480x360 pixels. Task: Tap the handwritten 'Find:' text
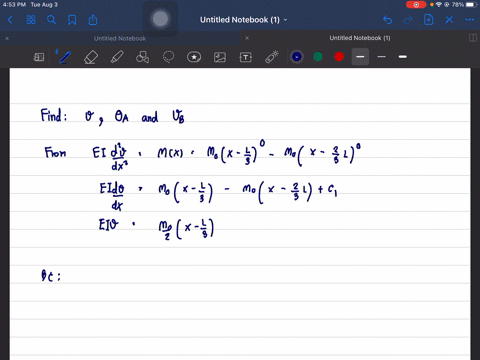[54, 115]
